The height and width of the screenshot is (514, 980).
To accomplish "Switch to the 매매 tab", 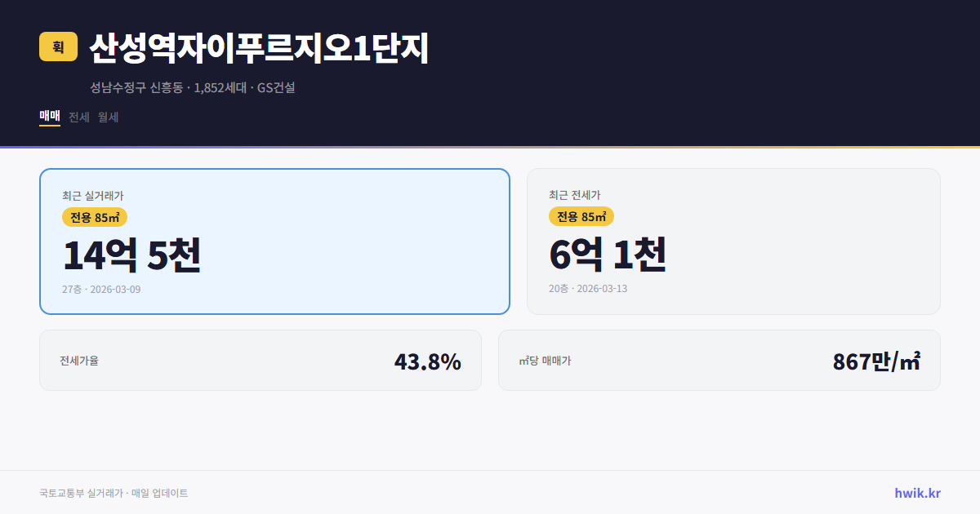I will (48, 117).
